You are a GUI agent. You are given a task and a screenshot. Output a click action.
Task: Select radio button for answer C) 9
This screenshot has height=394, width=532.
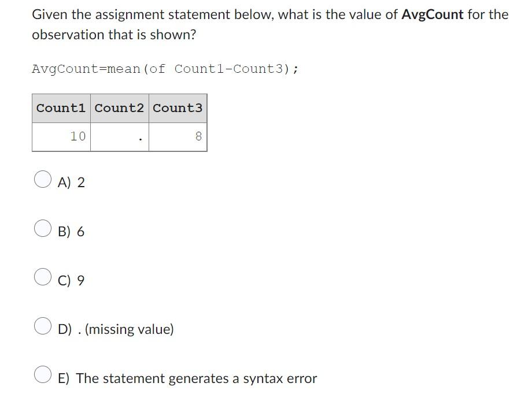coord(43,278)
